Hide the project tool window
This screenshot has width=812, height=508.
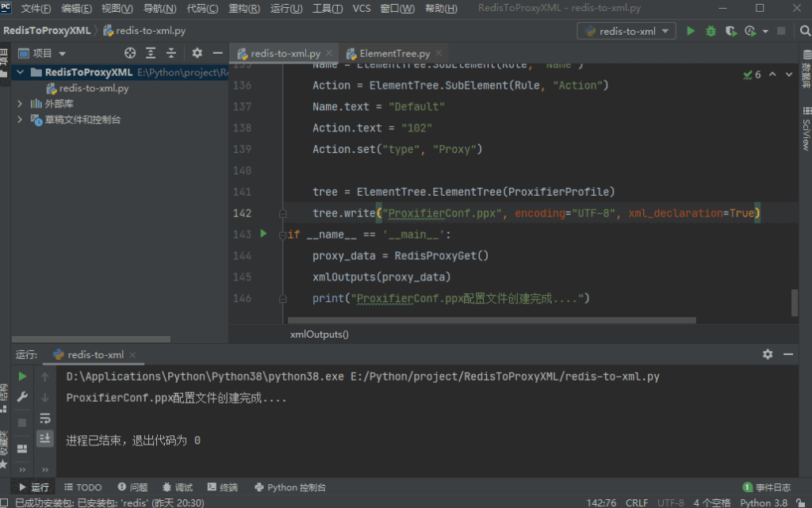pos(217,53)
